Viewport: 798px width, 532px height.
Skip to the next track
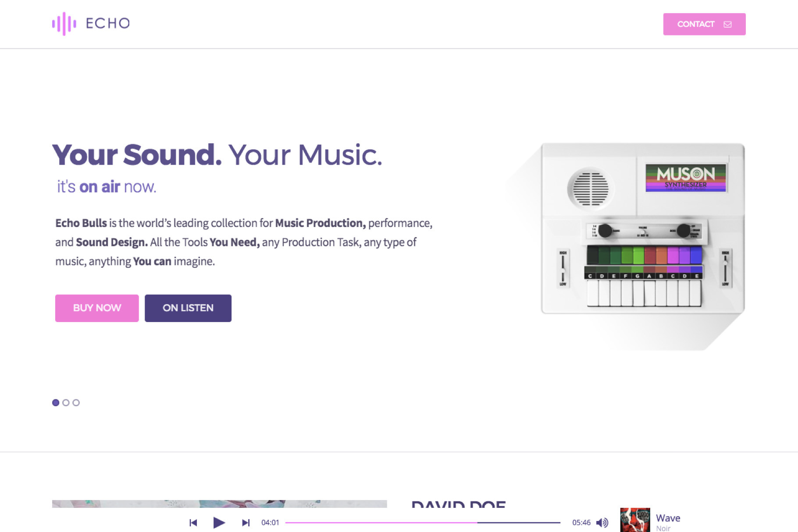click(x=246, y=522)
